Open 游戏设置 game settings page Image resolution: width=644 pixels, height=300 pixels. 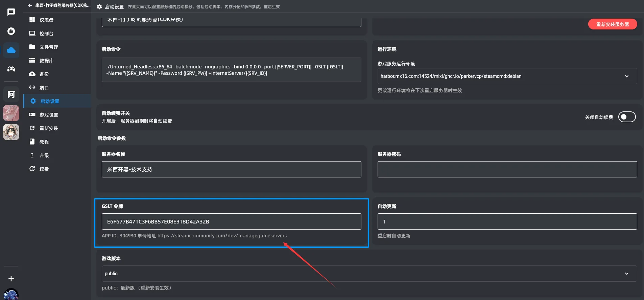click(49, 115)
